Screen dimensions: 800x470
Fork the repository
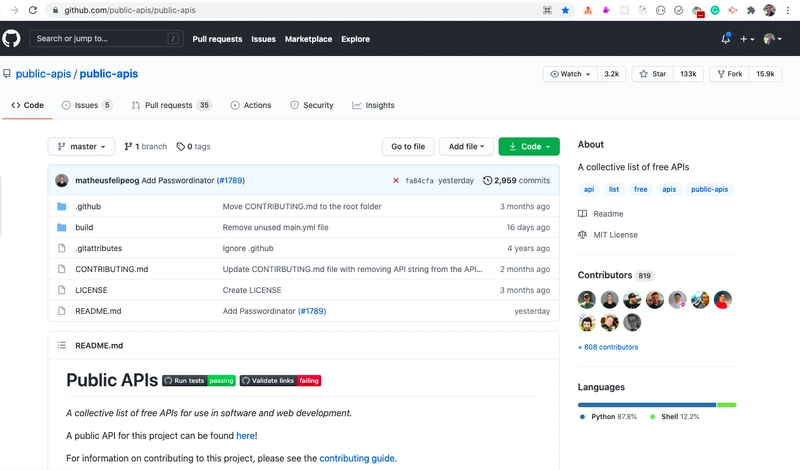pos(730,74)
